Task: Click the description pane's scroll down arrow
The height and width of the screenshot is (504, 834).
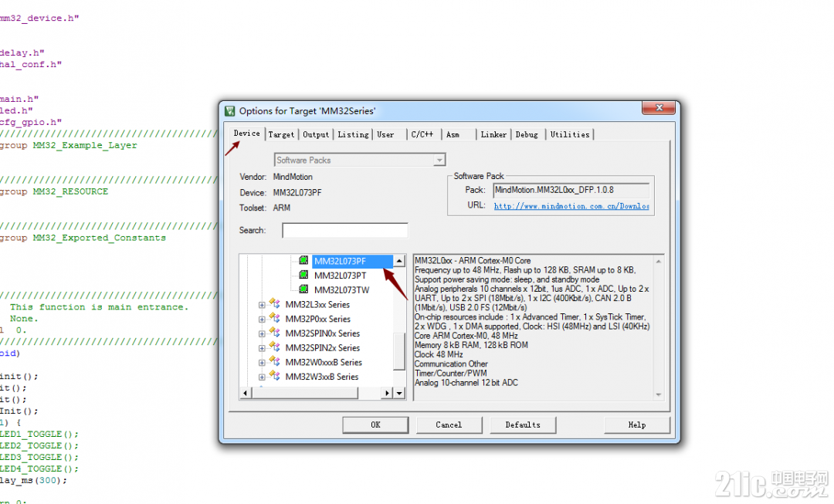Action: [x=659, y=394]
